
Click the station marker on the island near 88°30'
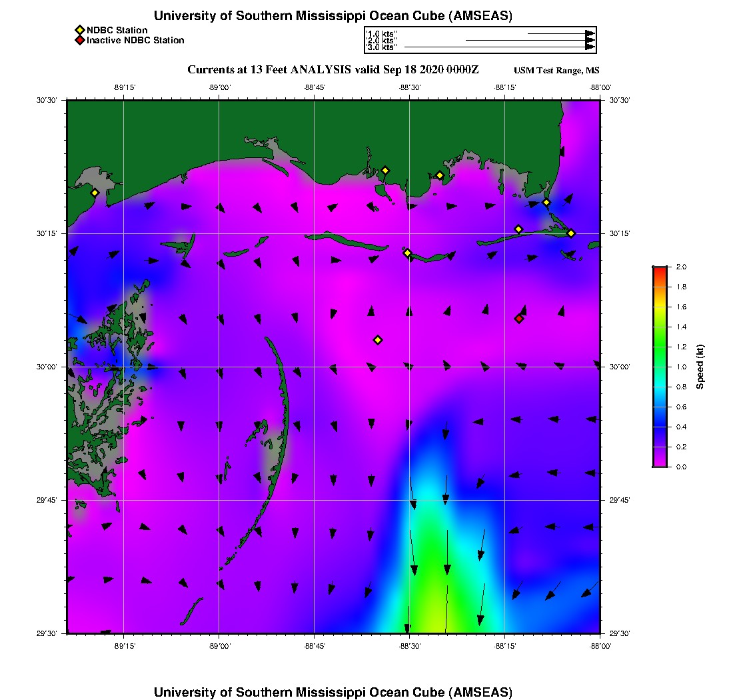[407, 253]
